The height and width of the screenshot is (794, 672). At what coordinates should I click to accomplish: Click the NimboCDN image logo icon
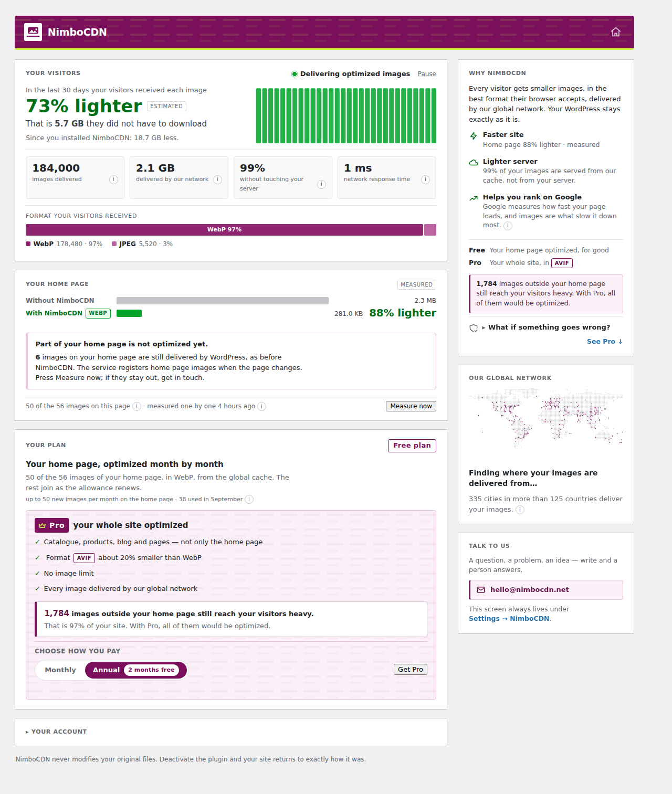click(33, 32)
